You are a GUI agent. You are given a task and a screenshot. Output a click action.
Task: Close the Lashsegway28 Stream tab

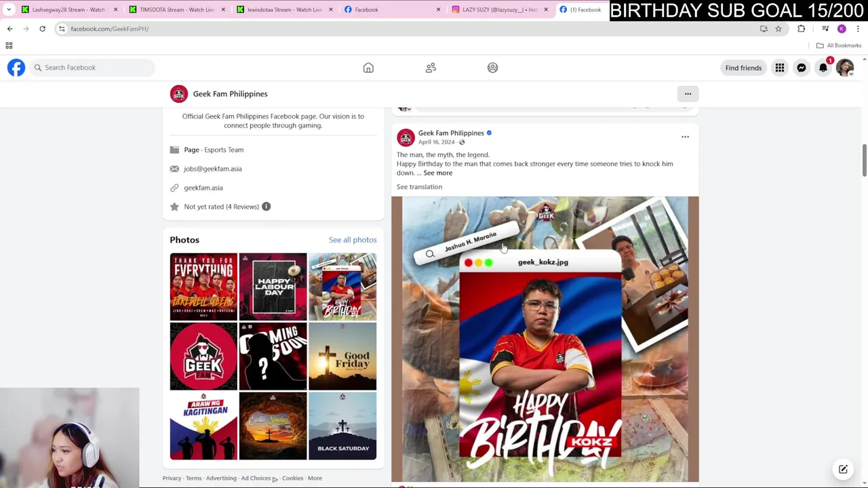click(x=115, y=9)
